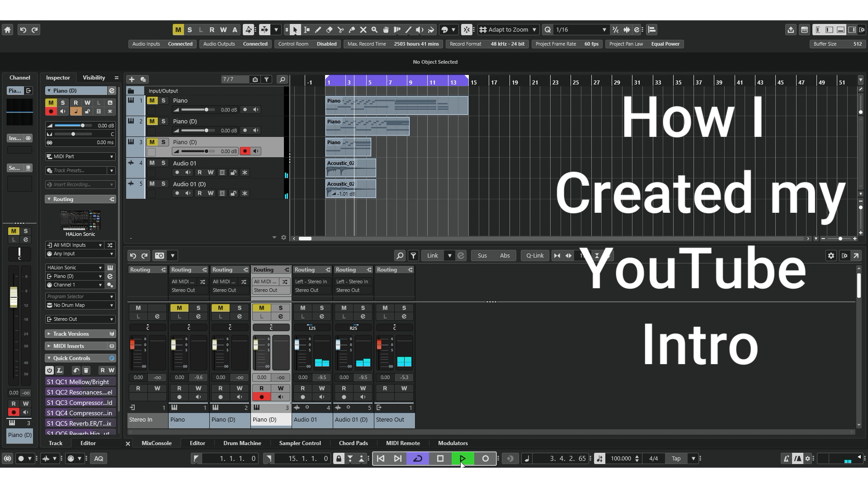Select the Range Selection tool
868x488 pixels.
tap(307, 30)
